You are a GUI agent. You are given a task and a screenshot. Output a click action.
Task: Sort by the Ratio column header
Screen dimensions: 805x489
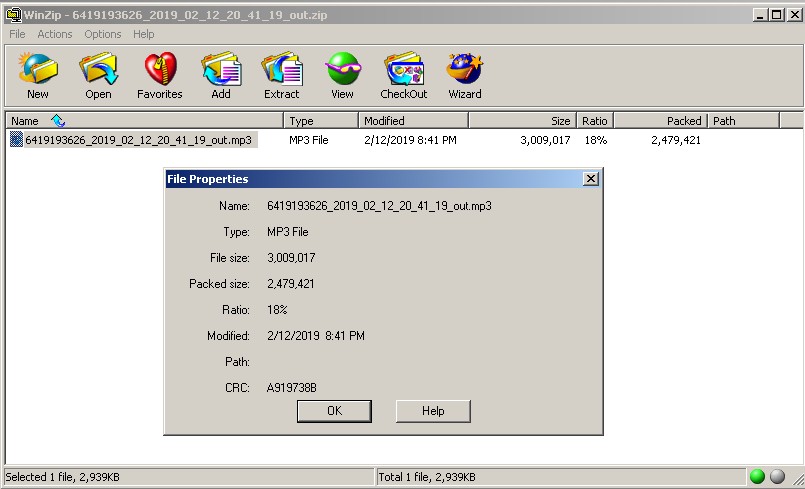click(595, 121)
